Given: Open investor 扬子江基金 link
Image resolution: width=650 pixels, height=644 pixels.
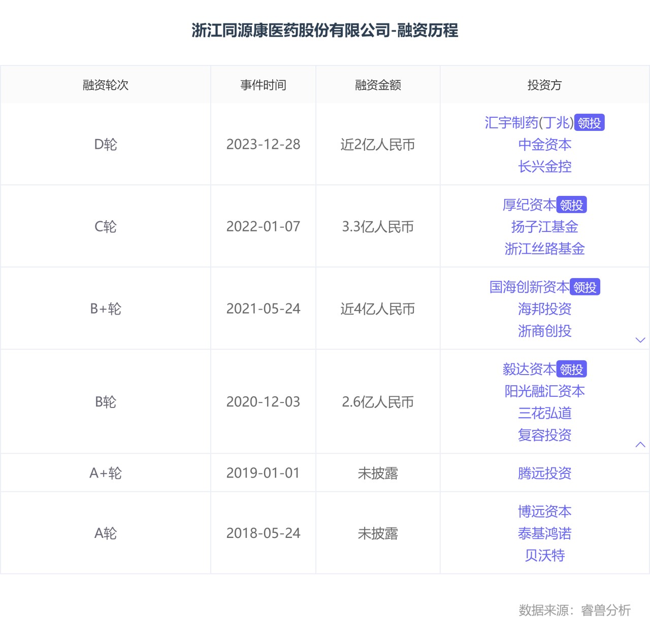Looking at the screenshot, I should click(544, 227).
